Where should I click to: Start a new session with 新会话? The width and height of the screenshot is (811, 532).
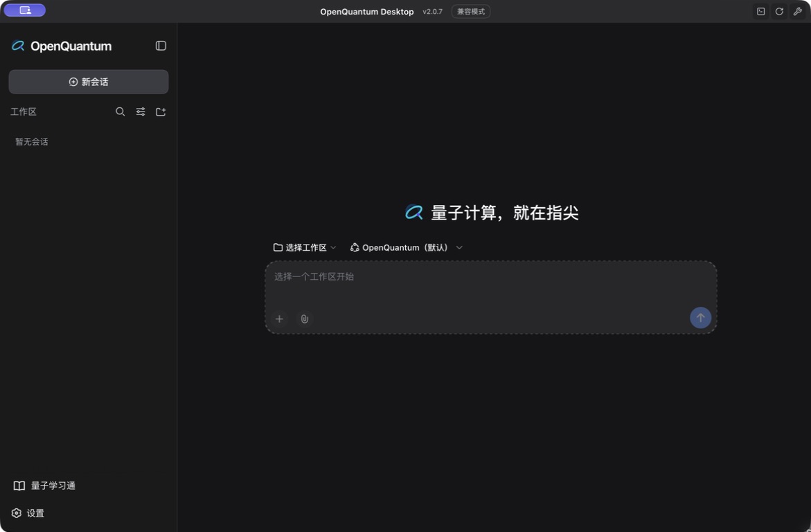89,82
